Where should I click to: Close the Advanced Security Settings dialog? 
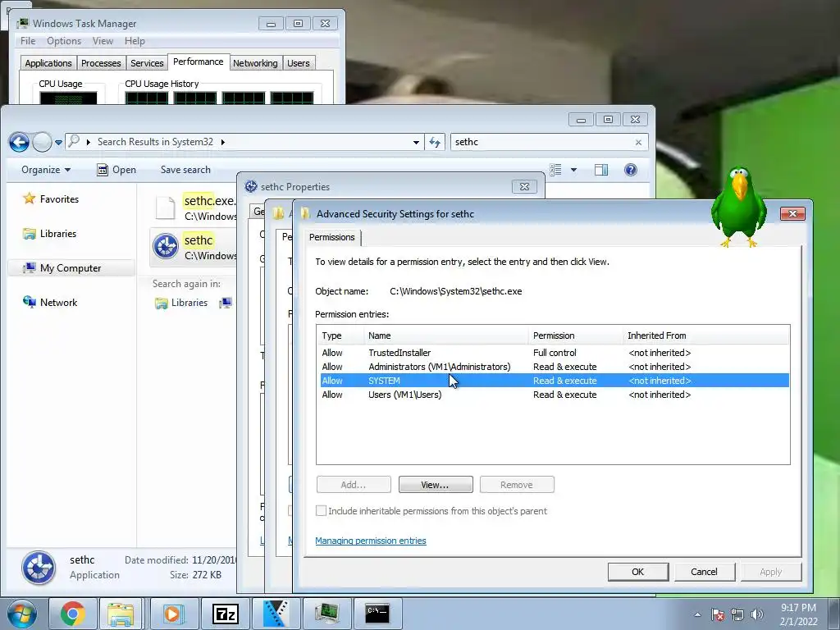pos(793,214)
